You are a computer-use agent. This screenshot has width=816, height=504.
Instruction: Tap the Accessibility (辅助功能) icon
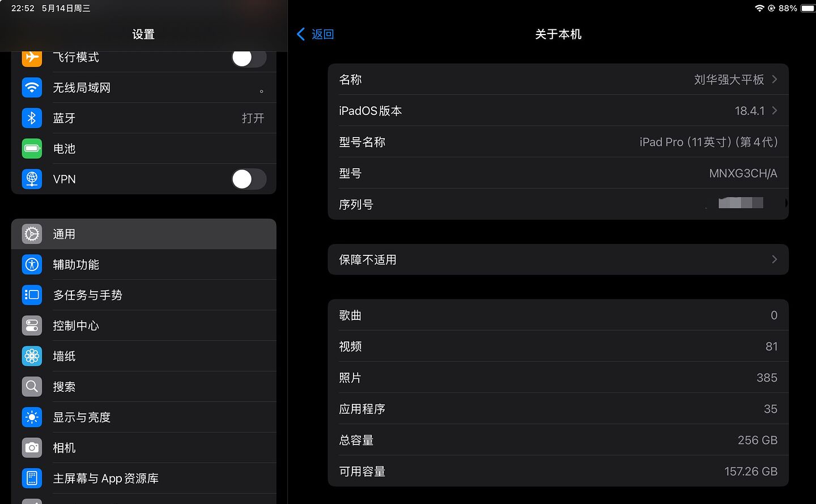coord(32,264)
